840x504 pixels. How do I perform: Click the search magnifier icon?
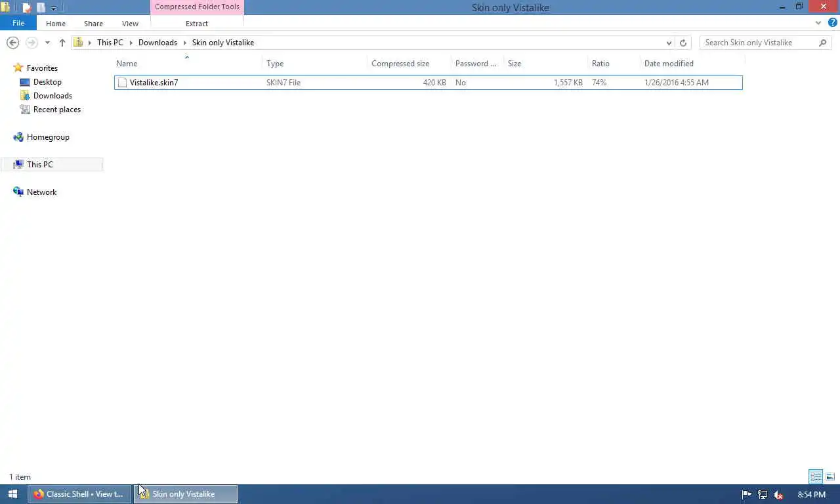coord(823,43)
